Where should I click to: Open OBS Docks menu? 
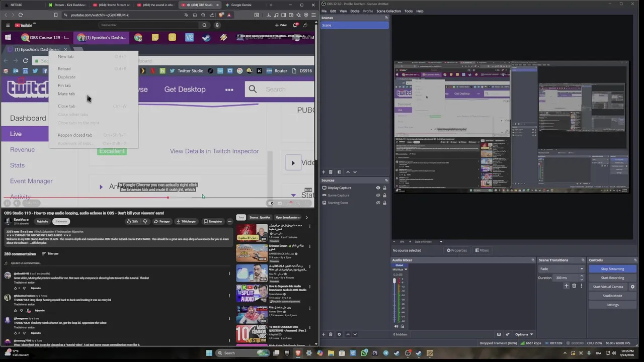(x=355, y=11)
